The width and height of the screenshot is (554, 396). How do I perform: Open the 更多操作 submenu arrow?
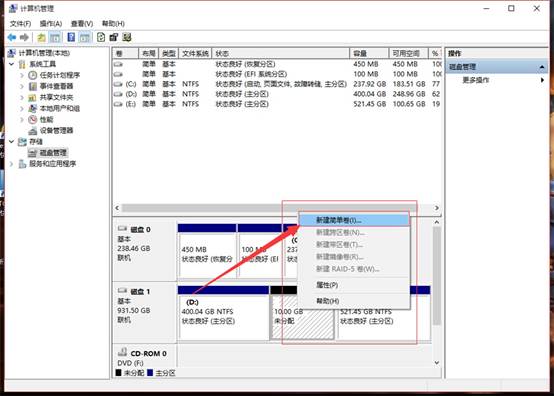point(542,80)
